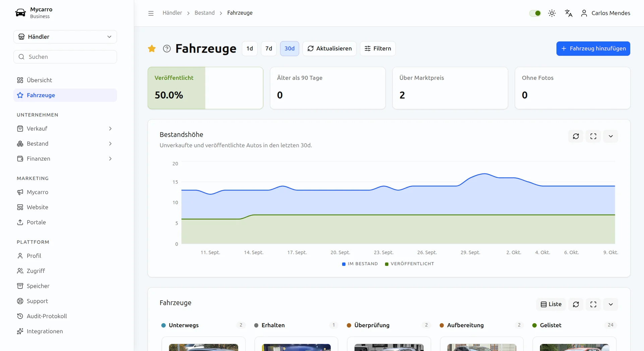The image size is (644, 351).
Task: Open Portale in the sidebar
Action: (x=65, y=222)
